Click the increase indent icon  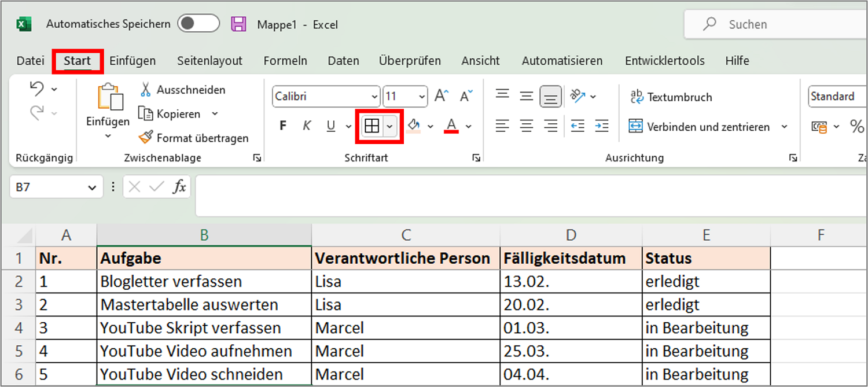pyautogui.click(x=602, y=126)
